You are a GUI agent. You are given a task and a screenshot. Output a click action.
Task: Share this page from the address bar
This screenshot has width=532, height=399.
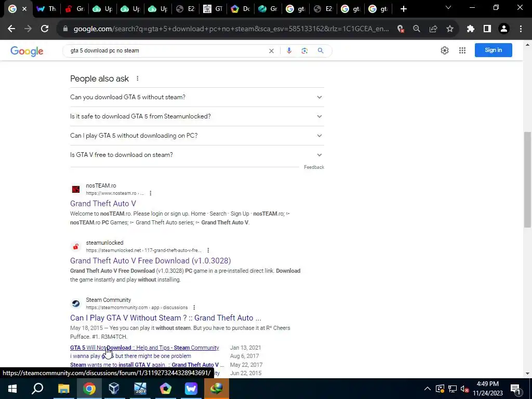click(x=433, y=29)
